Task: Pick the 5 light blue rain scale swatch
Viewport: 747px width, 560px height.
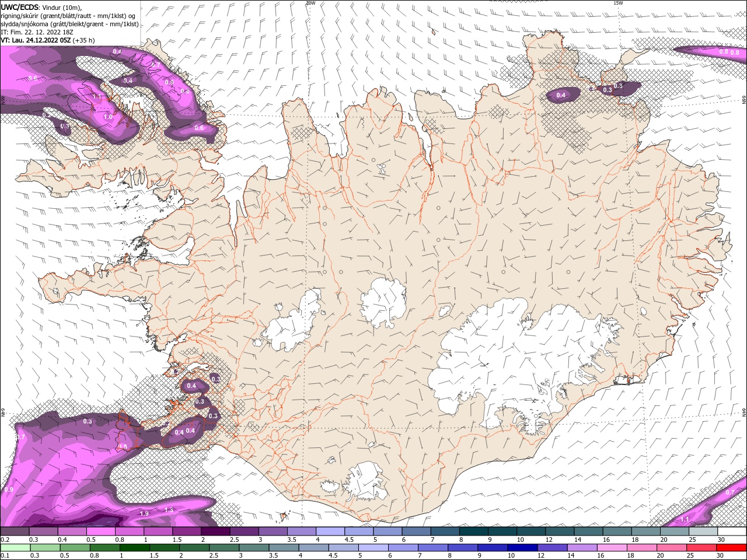Action: (x=373, y=548)
